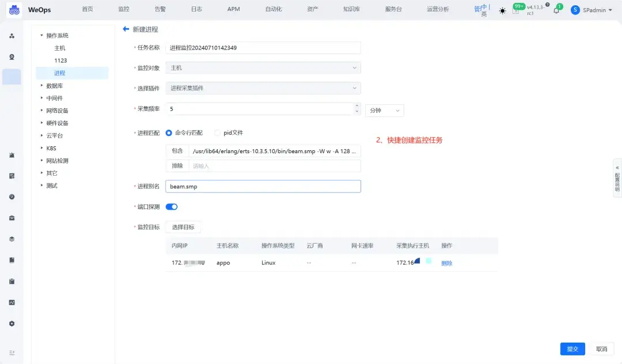Select 进程 in the tree
This screenshot has width=622, height=364.
point(72,73)
